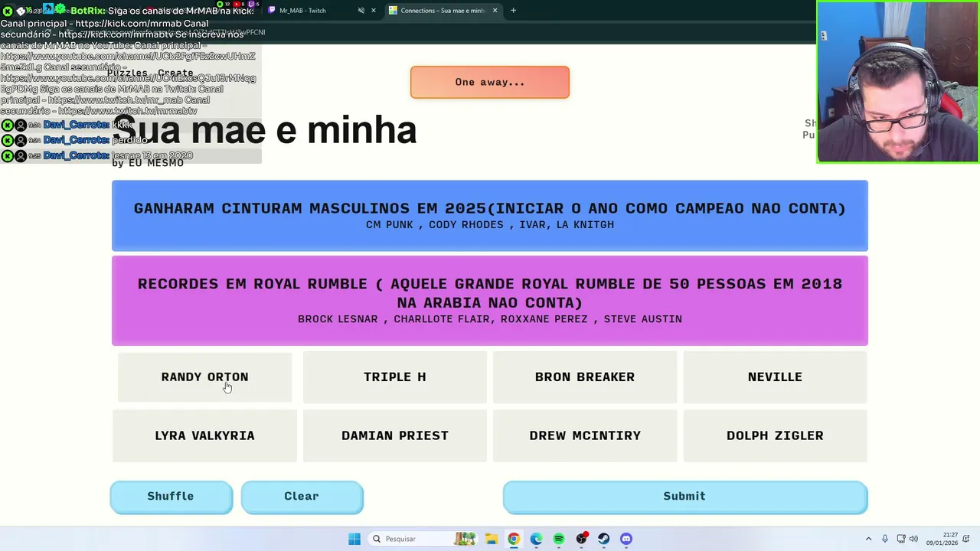
Task: Close the Mr_MAB Twitch tab
Action: (374, 11)
